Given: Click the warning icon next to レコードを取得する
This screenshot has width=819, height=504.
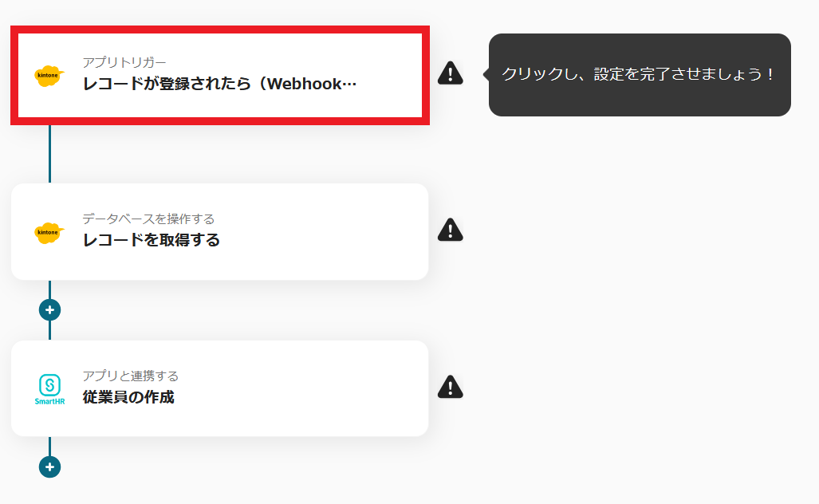Looking at the screenshot, I should pos(451,230).
